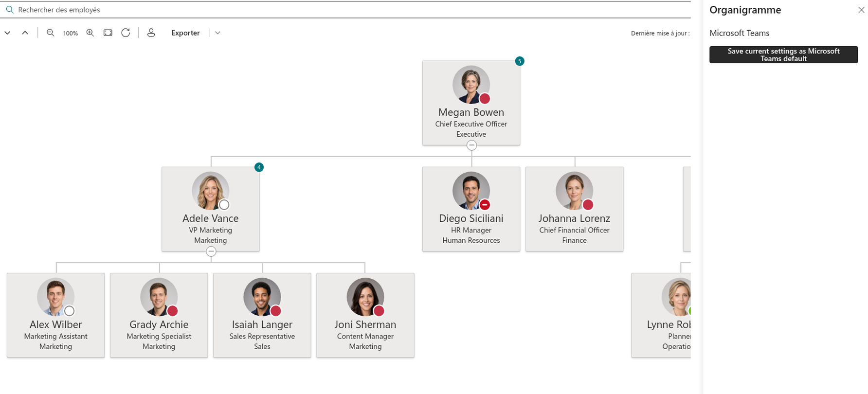Open Megan Bowen's profile photo
This screenshot has width=868, height=394.
click(x=471, y=85)
